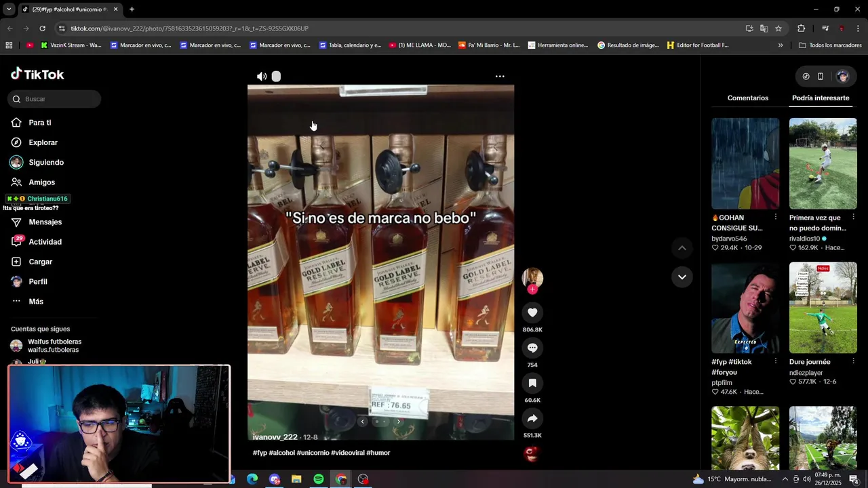Open comments via the speech bubble icon
This screenshot has width=868, height=488.
tap(532, 348)
